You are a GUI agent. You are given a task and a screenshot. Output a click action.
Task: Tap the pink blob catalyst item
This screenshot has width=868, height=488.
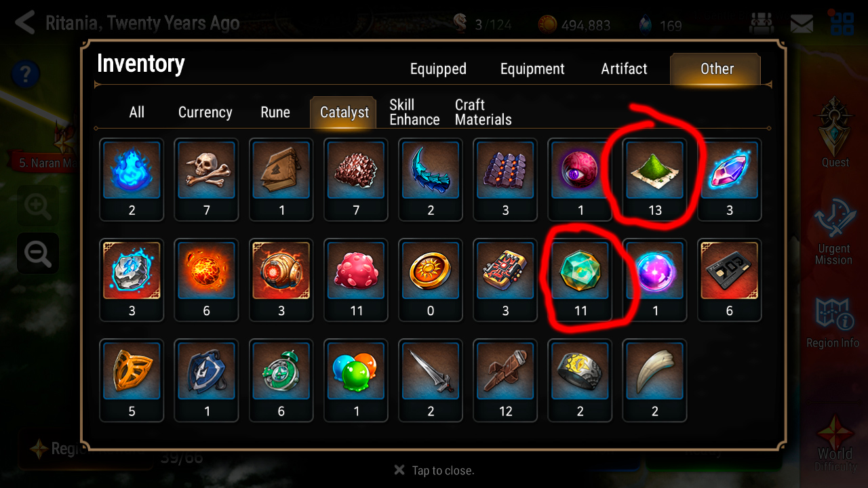click(356, 280)
